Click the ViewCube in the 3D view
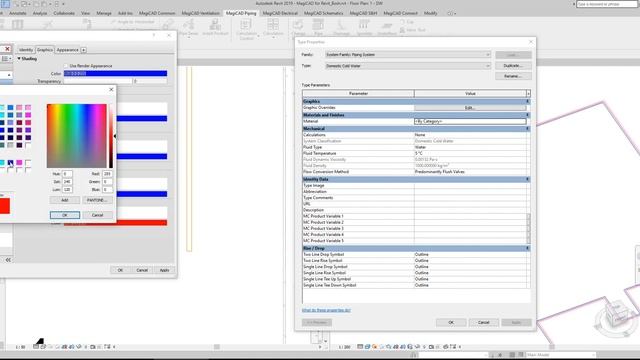This screenshot has height=360, width=640. pyautogui.click(x=617, y=314)
